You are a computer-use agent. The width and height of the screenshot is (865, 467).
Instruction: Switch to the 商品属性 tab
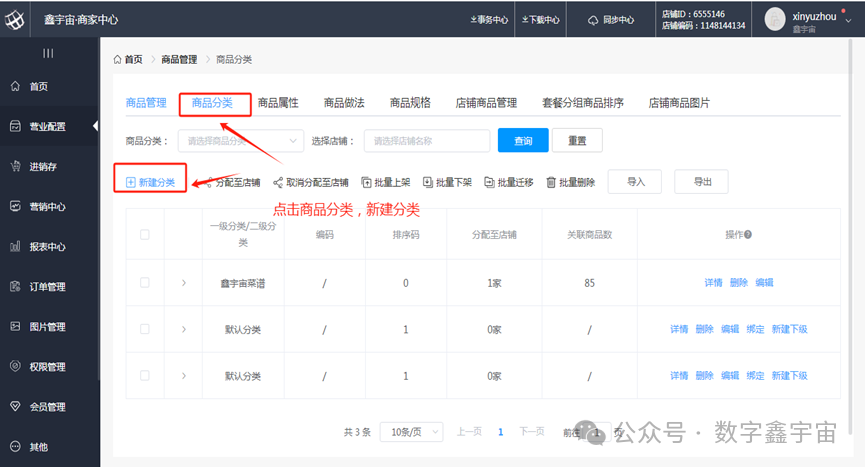tap(278, 103)
